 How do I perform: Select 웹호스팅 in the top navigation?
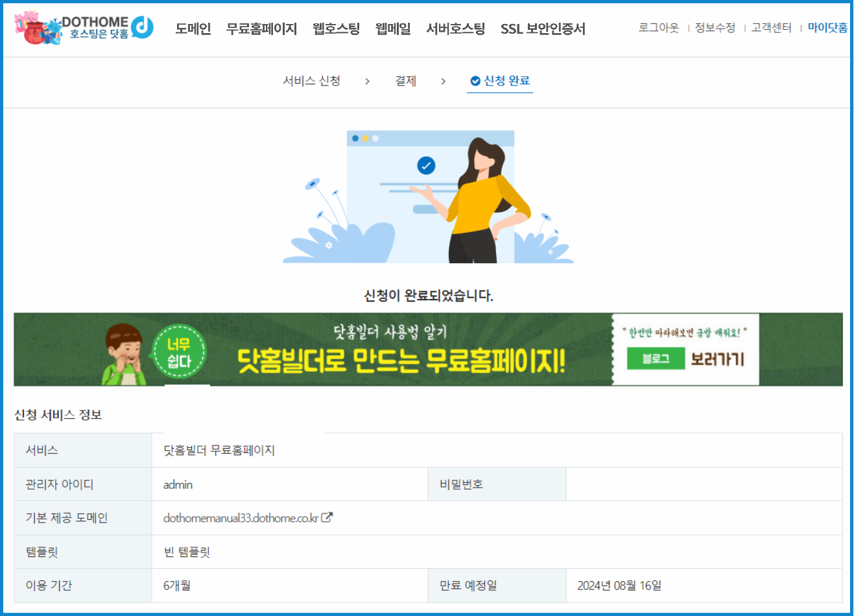point(336,29)
